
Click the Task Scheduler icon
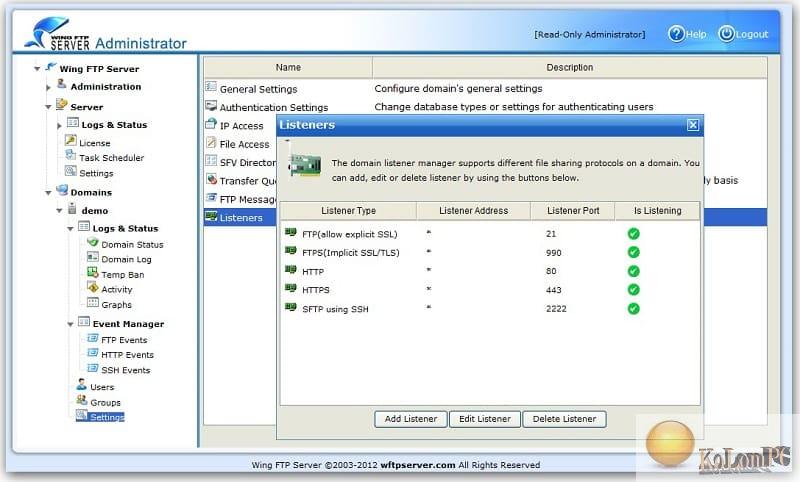point(71,155)
